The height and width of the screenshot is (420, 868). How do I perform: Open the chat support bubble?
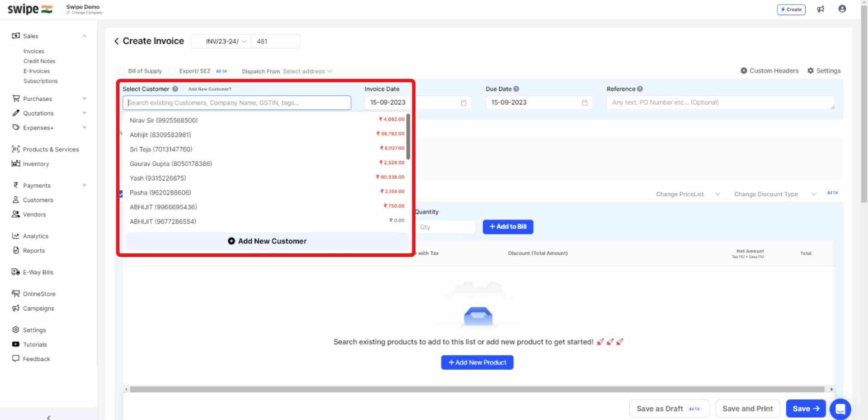pos(840,409)
